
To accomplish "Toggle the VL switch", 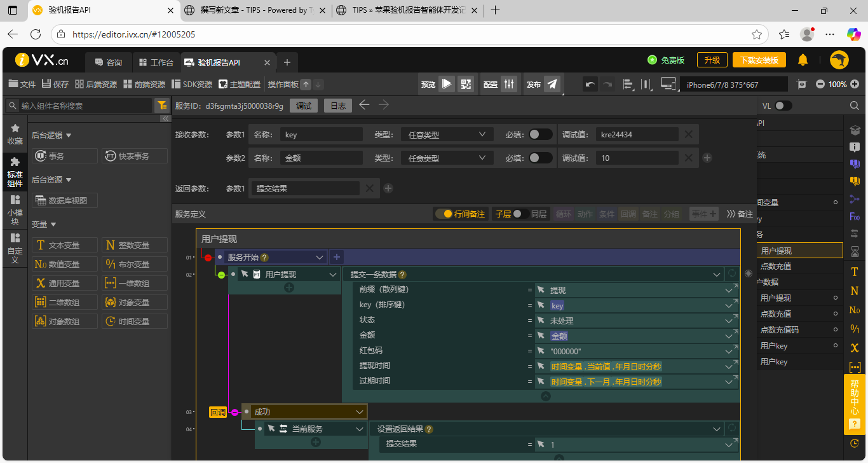I will point(783,106).
